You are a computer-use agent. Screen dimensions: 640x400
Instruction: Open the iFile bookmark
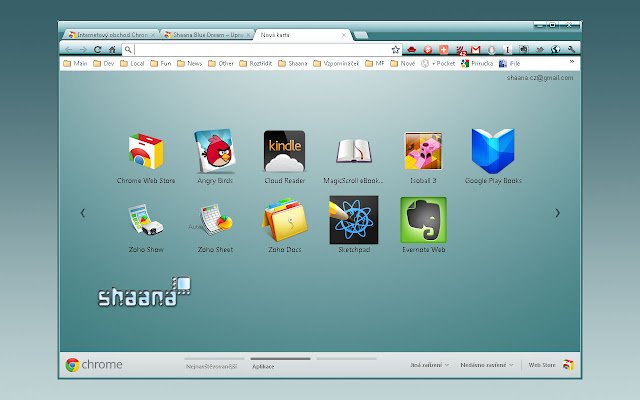point(510,63)
